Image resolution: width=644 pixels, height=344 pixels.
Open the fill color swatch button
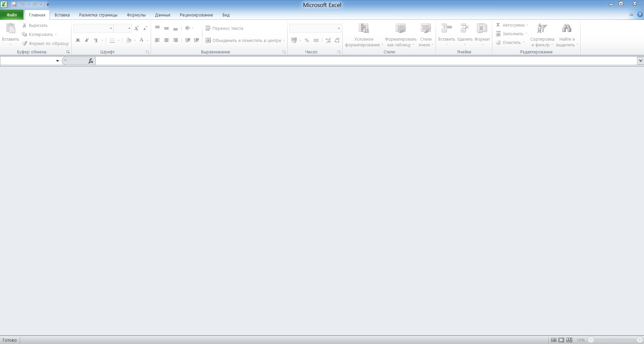(129, 40)
